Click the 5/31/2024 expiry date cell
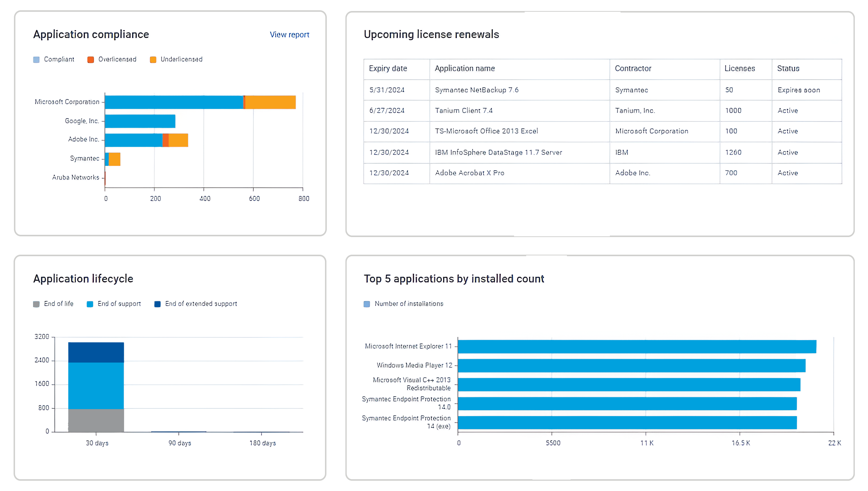This screenshot has height=491, width=868. 397,90
